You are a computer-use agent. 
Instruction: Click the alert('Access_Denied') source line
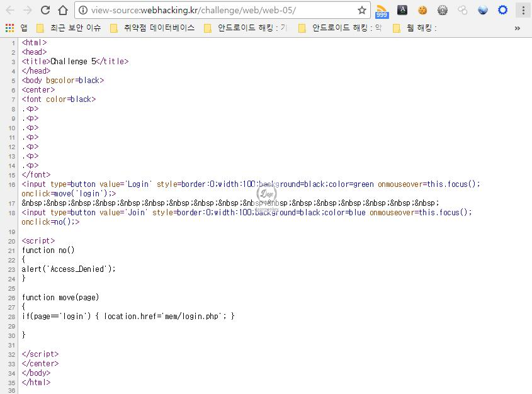[x=69, y=269]
